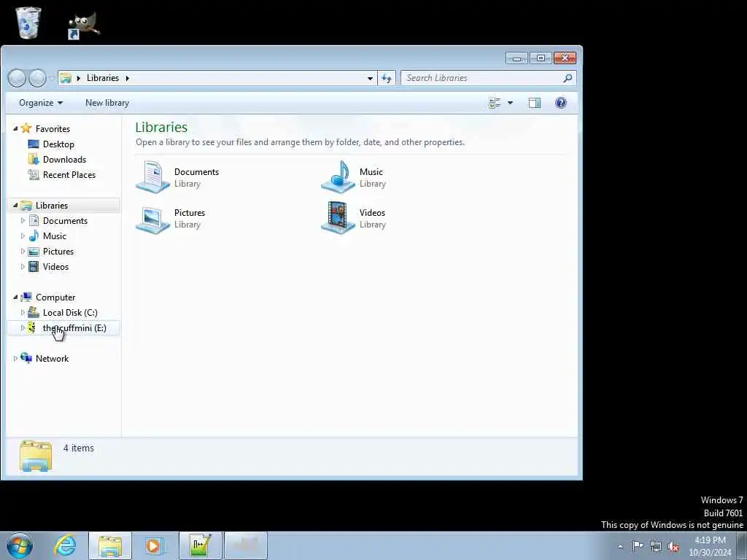Viewport: 747px width, 560px height.
Task: Open the Windows Start button
Action: (x=20, y=545)
